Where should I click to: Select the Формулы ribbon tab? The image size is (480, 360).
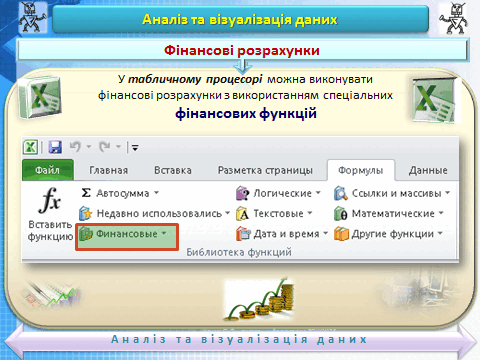click(361, 170)
